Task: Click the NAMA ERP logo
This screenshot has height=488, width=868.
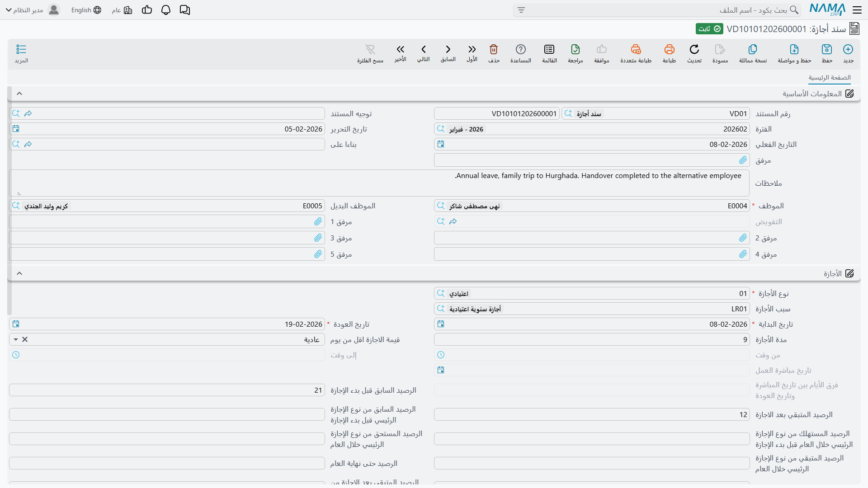Action: [x=827, y=10]
